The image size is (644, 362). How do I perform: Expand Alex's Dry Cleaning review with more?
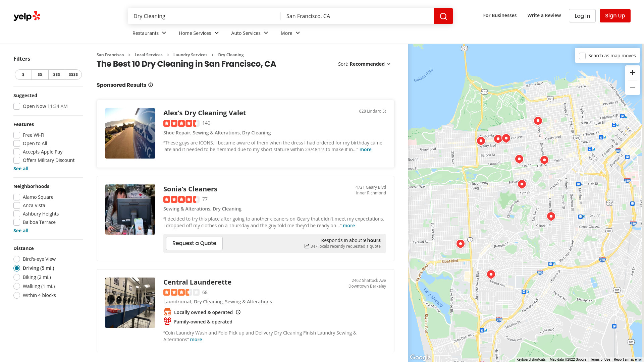(365, 149)
